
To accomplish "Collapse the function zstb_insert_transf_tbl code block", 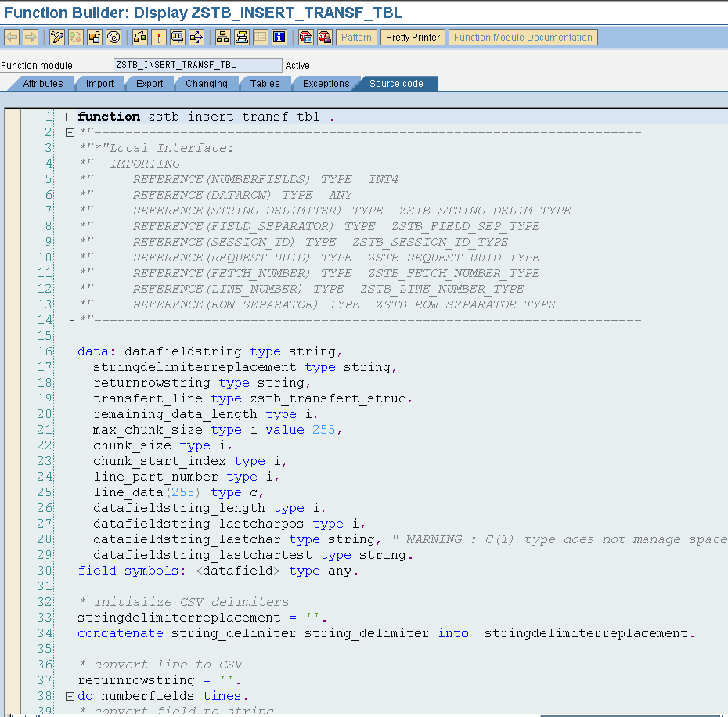I will click(70, 116).
